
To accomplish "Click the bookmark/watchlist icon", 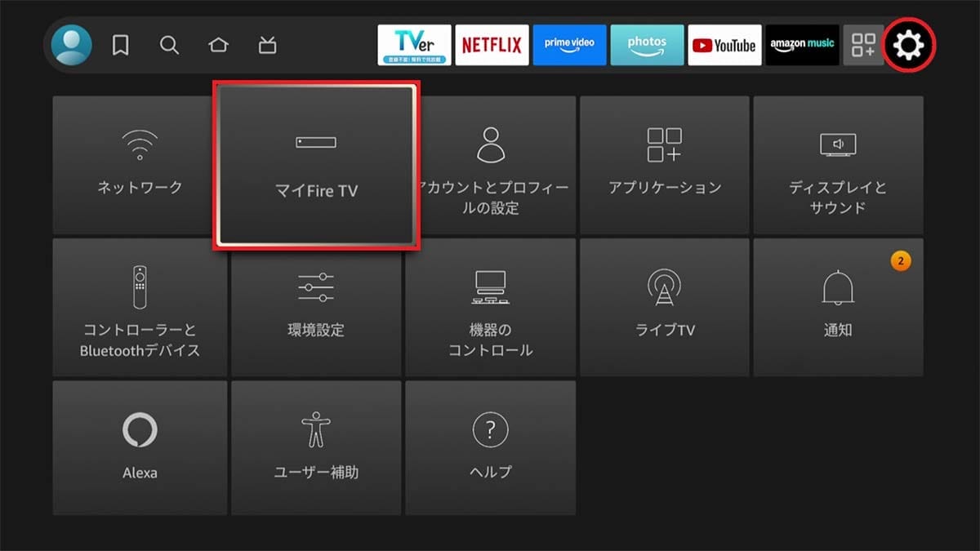I will 120,46.
